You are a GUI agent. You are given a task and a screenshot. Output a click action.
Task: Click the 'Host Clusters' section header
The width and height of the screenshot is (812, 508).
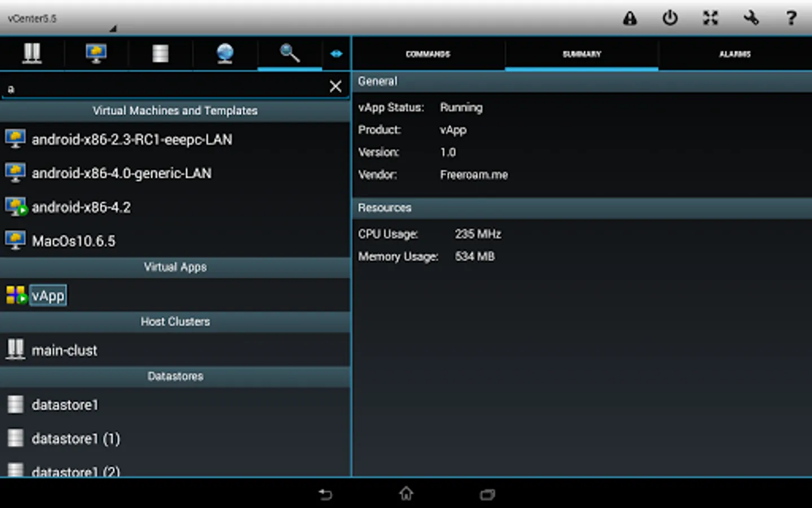tap(175, 322)
